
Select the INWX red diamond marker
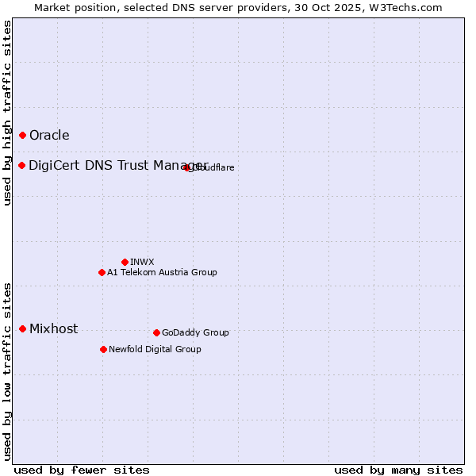125,262
